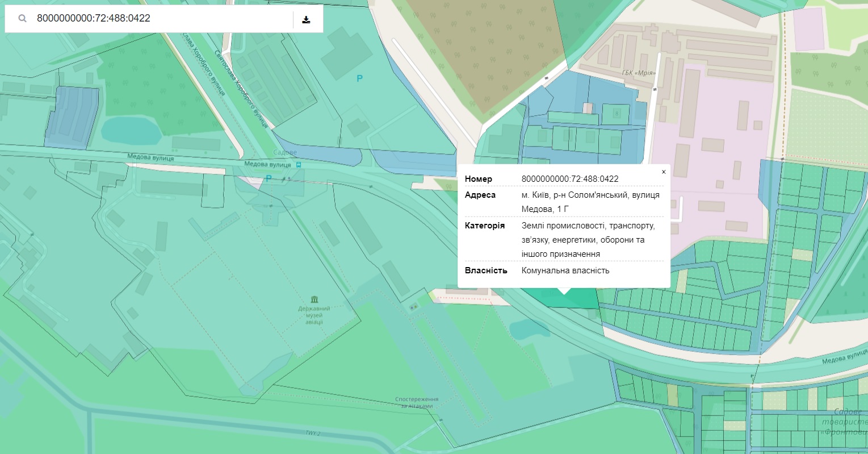Click the land category description text
868x454 pixels.
(588, 240)
